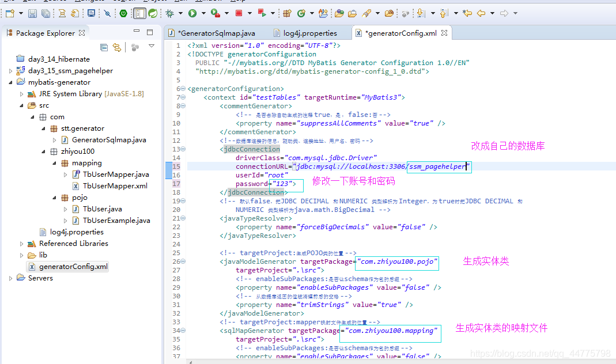Collapse the mybatis-generator project
616x364 pixels.
click(x=10, y=82)
